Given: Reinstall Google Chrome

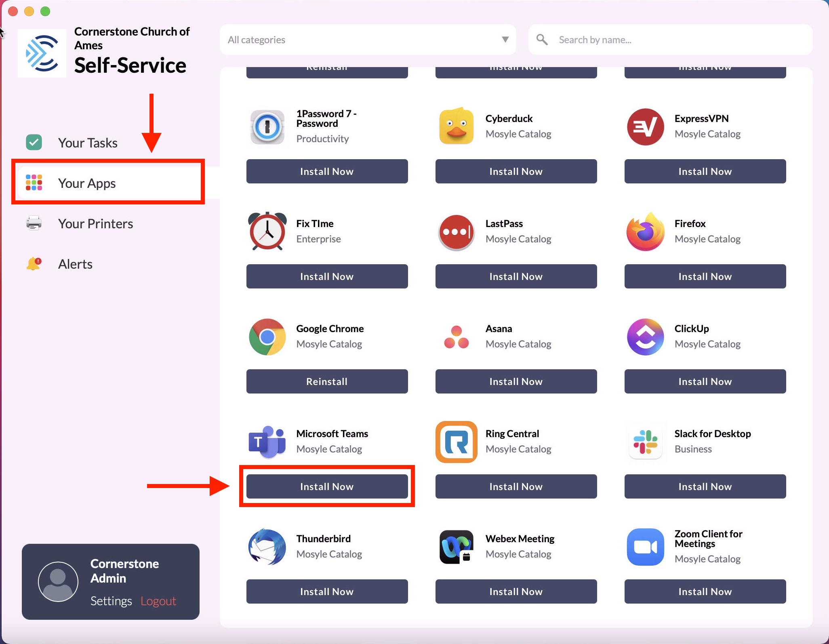Looking at the screenshot, I should tap(326, 381).
